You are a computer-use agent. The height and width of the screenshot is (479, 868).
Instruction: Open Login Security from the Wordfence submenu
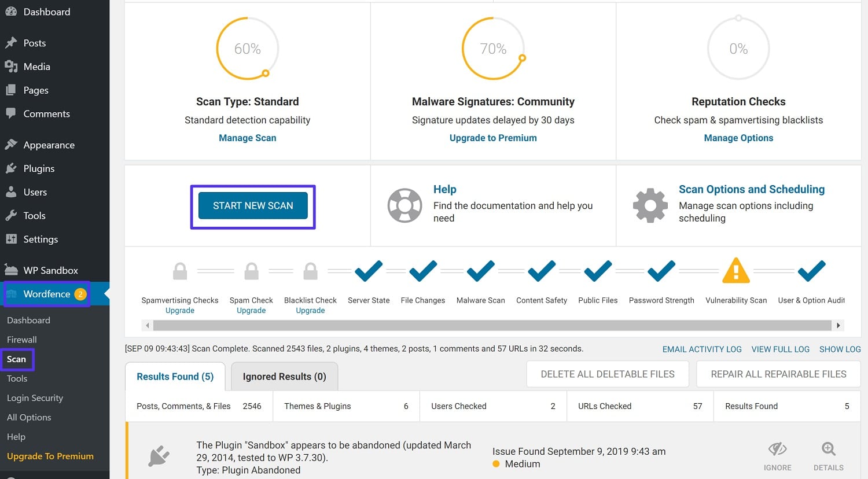pyautogui.click(x=35, y=398)
